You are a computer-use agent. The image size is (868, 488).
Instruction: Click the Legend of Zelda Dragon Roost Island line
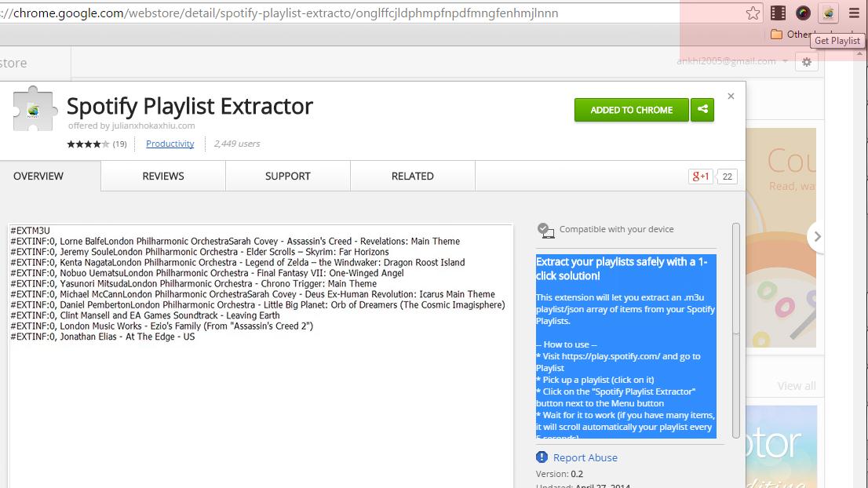238,262
